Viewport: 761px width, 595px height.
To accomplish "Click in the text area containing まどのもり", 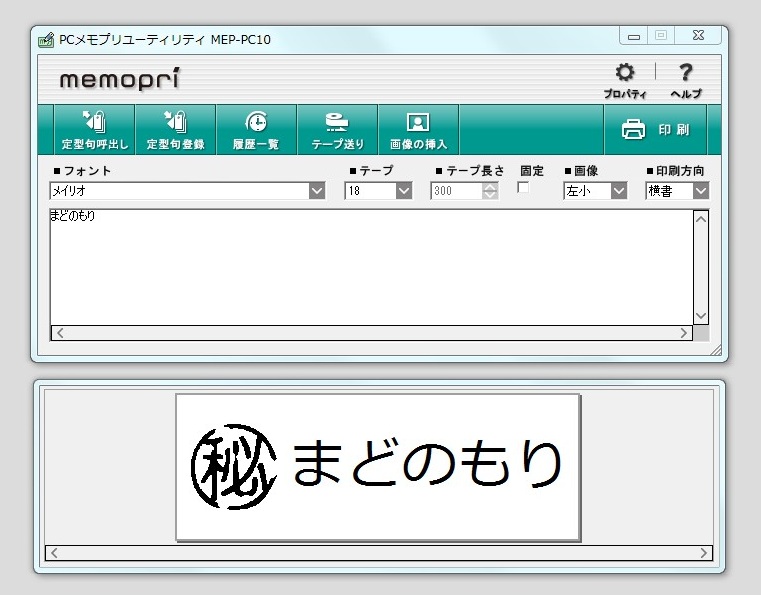I will coord(372,267).
